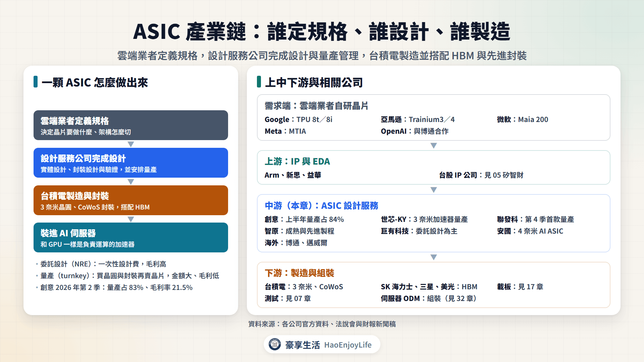Click 載板：見 17 章 entry
Image resolution: width=644 pixels, height=362 pixels.
point(520,287)
